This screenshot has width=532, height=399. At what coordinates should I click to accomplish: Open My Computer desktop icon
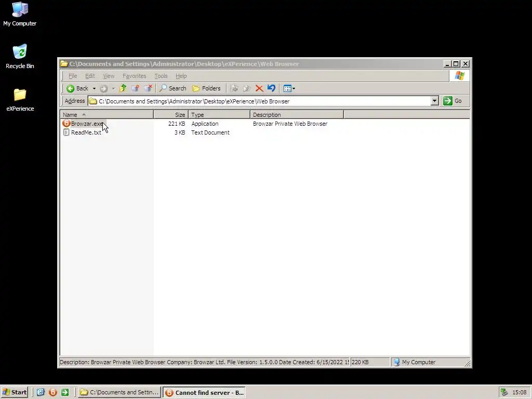(x=20, y=14)
